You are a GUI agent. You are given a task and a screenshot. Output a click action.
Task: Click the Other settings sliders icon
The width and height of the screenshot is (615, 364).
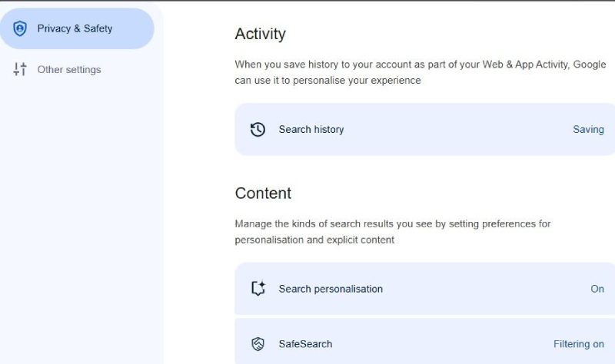click(20, 69)
